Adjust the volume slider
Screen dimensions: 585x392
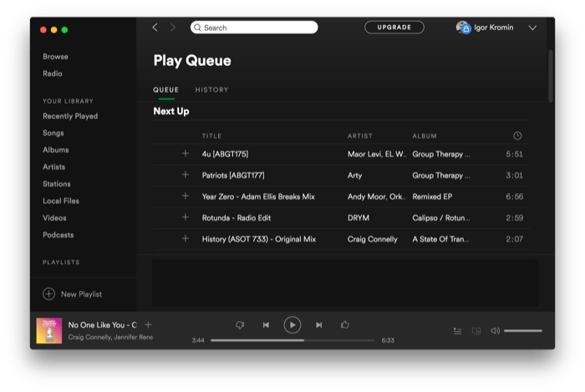[x=523, y=331]
